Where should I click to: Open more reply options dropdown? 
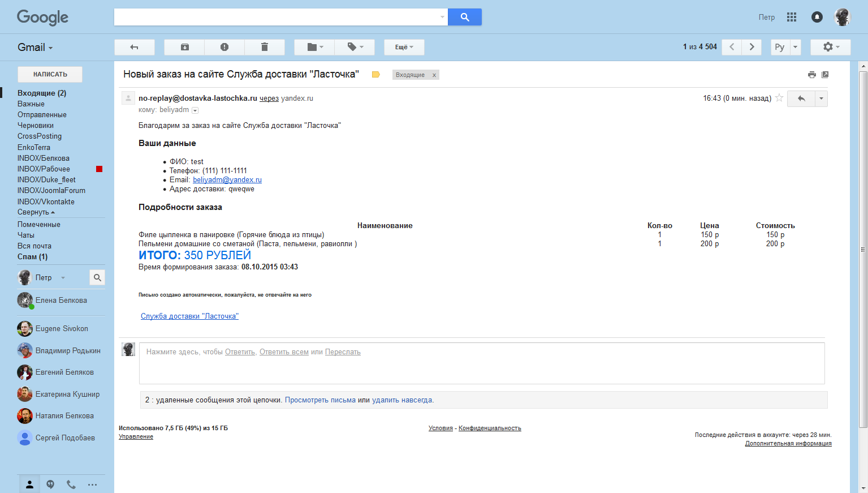point(821,98)
